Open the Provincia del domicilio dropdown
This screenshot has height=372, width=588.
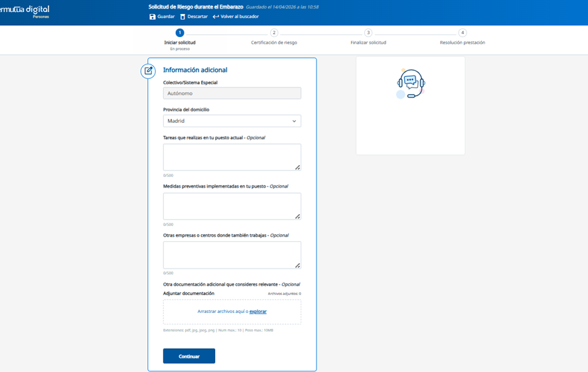tap(232, 121)
